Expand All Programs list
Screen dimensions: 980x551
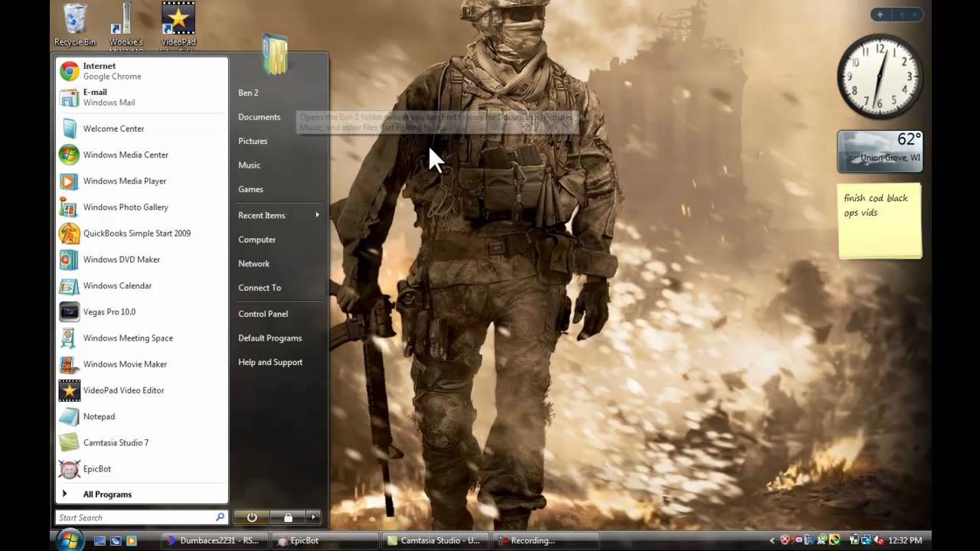142,494
